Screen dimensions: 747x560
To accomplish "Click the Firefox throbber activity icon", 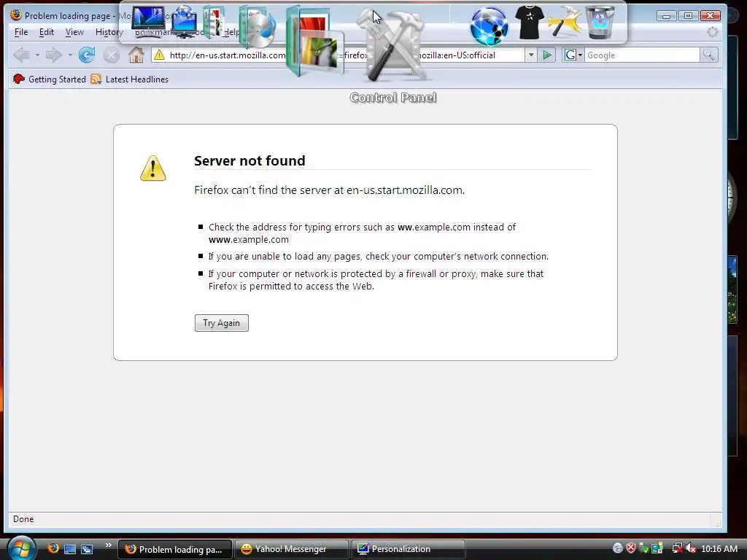I will [712, 32].
